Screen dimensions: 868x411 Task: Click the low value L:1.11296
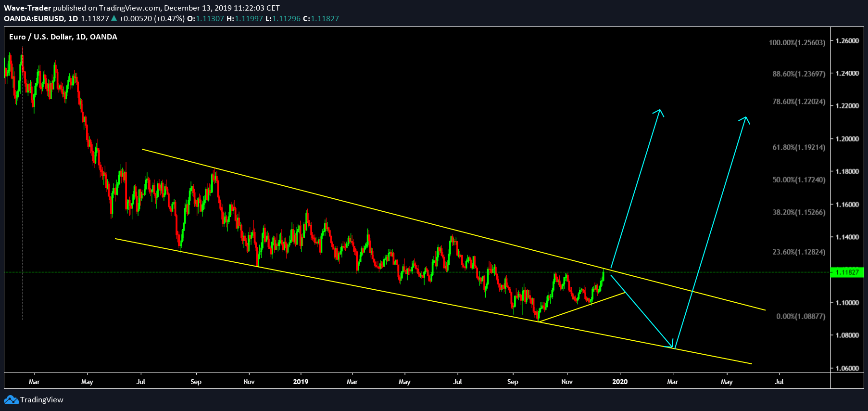283,18
